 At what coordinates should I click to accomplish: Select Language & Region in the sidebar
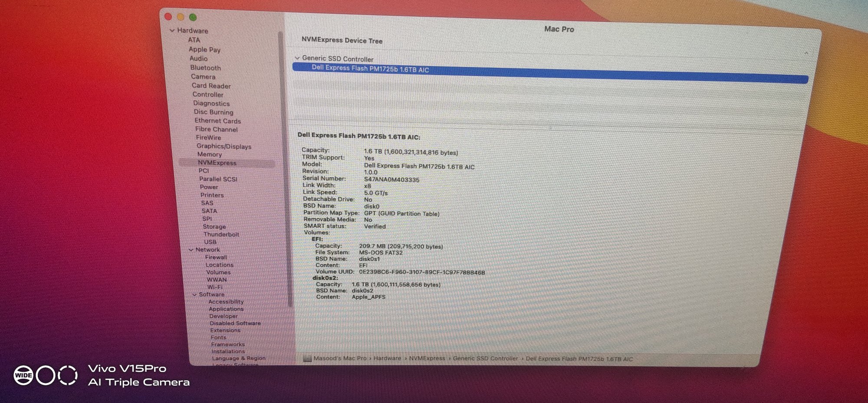239,358
